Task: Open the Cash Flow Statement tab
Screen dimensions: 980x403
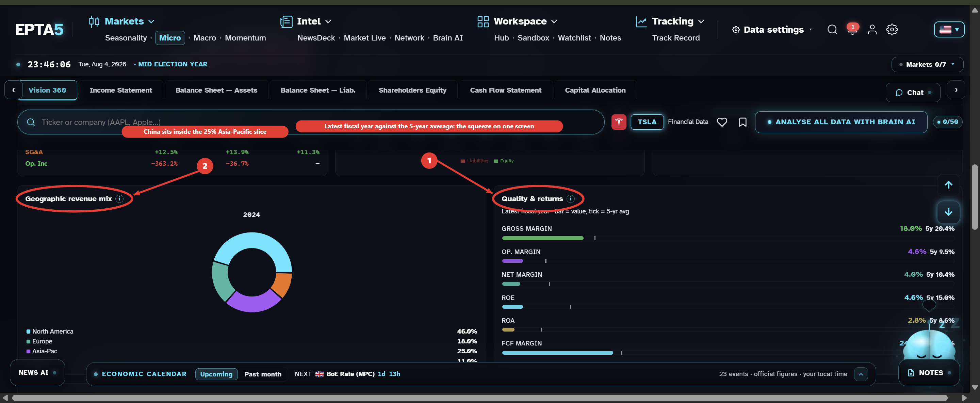Action: point(505,90)
